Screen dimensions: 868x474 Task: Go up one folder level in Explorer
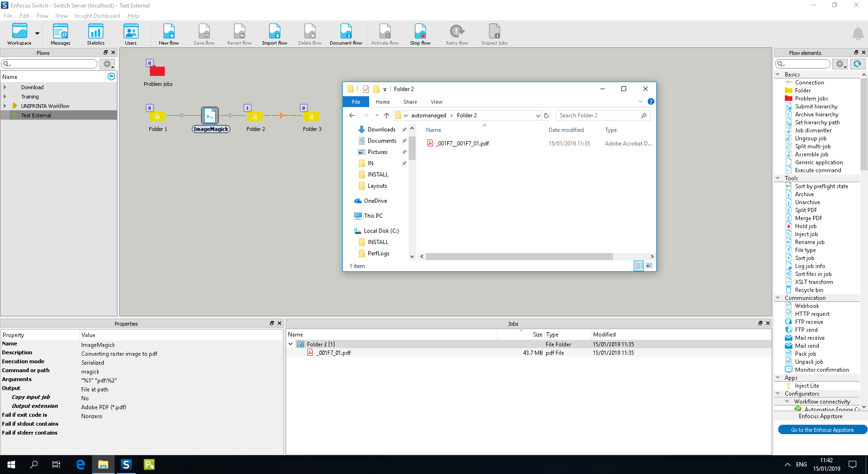coord(386,115)
